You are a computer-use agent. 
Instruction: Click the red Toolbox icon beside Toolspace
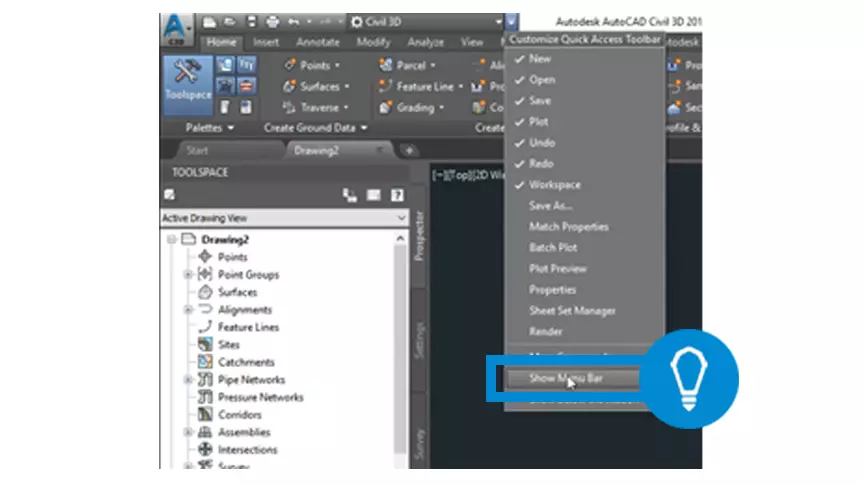coord(247,86)
